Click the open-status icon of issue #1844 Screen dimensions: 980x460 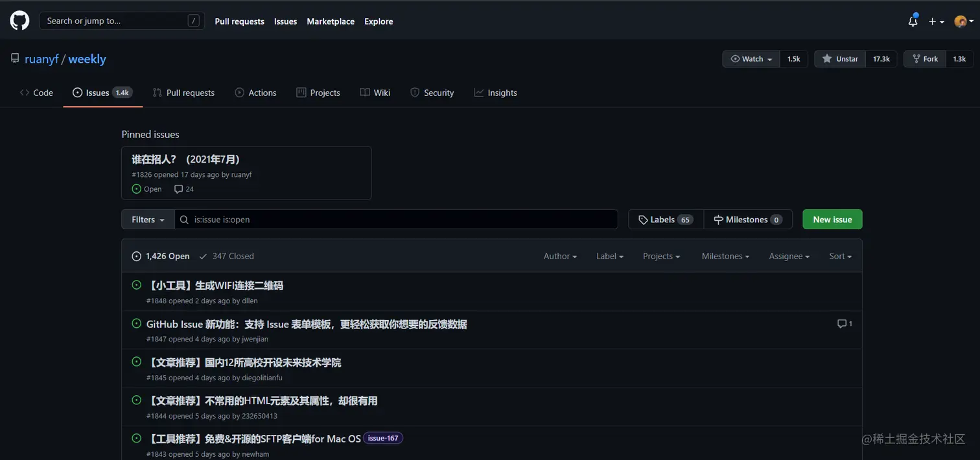tap(137, 400)
